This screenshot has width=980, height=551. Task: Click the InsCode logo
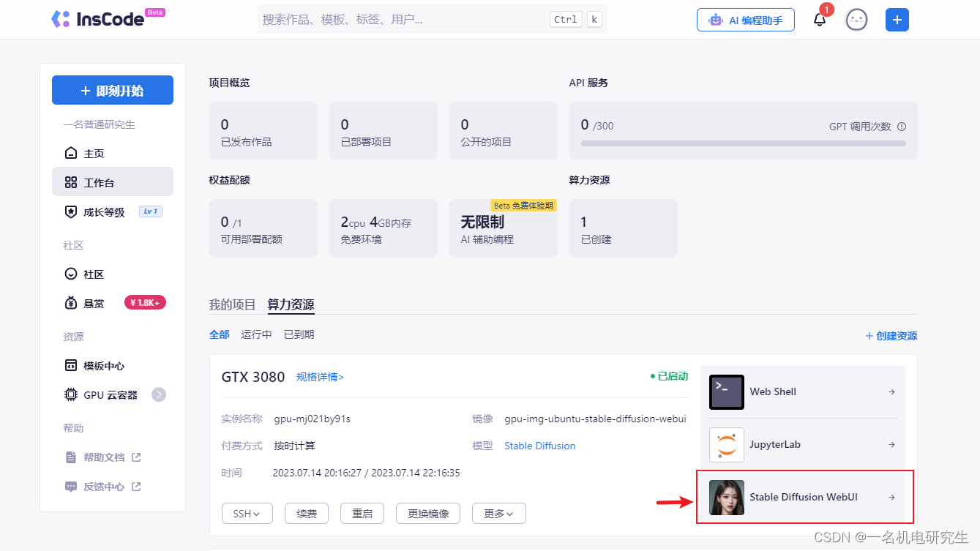(x=108, y=19)
